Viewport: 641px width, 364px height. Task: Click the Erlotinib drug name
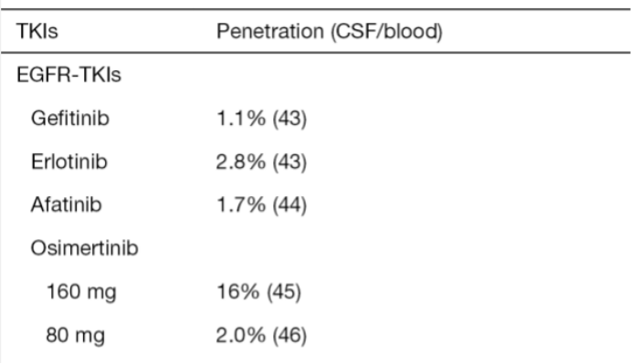point(69,161)
